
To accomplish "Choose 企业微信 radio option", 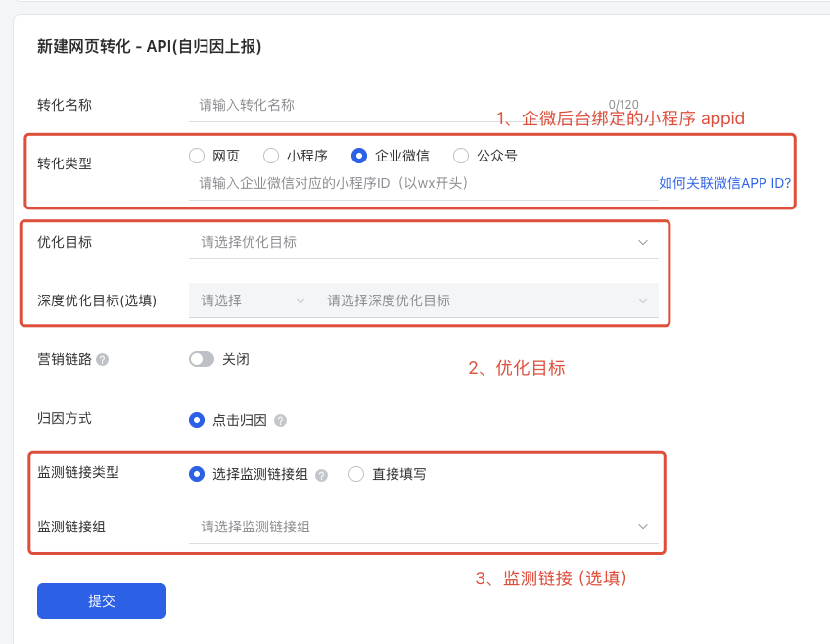I will click(359, 156).
